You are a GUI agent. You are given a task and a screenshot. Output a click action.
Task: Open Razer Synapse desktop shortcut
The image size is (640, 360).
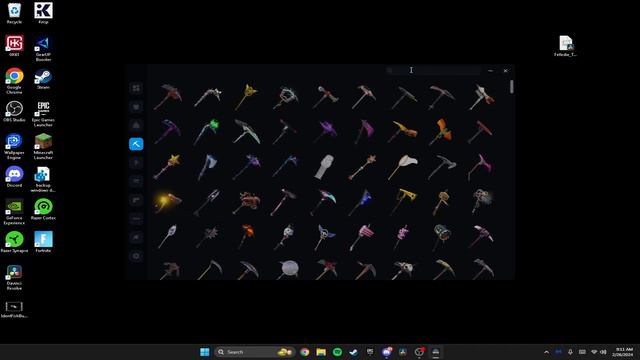pos(14,242)
